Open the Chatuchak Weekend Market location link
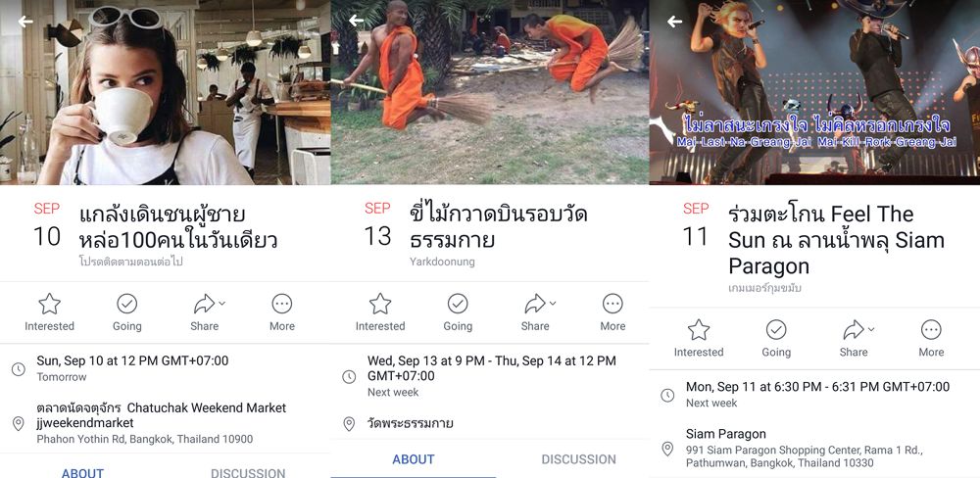The width and height of the screenshot is (980, 478). pyautogui.click(x=162, y=423)
